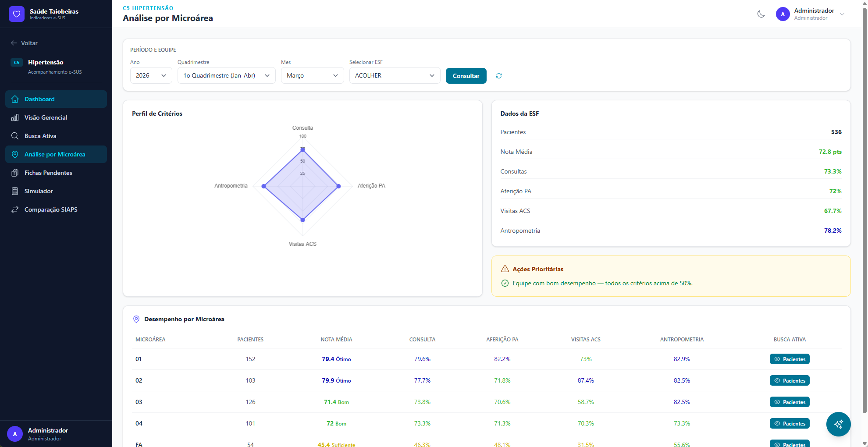Click the Saúde Taiobeiras heart logo

[17, 14]
